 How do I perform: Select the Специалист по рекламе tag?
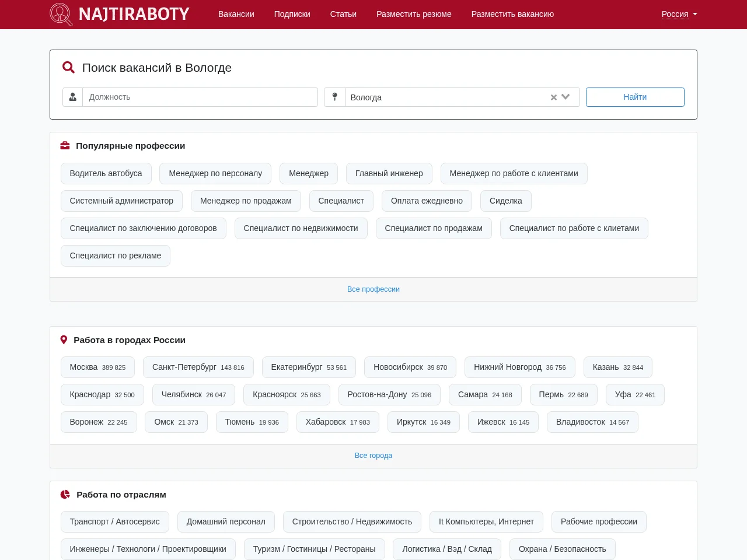click(x=116, y=256)
